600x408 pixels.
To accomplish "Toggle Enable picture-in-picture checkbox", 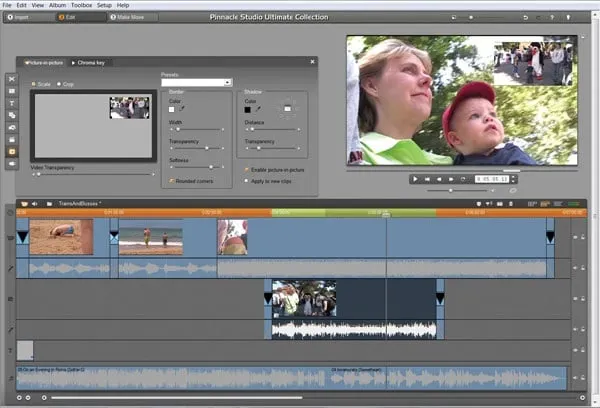I will click(x=246, y=170).
